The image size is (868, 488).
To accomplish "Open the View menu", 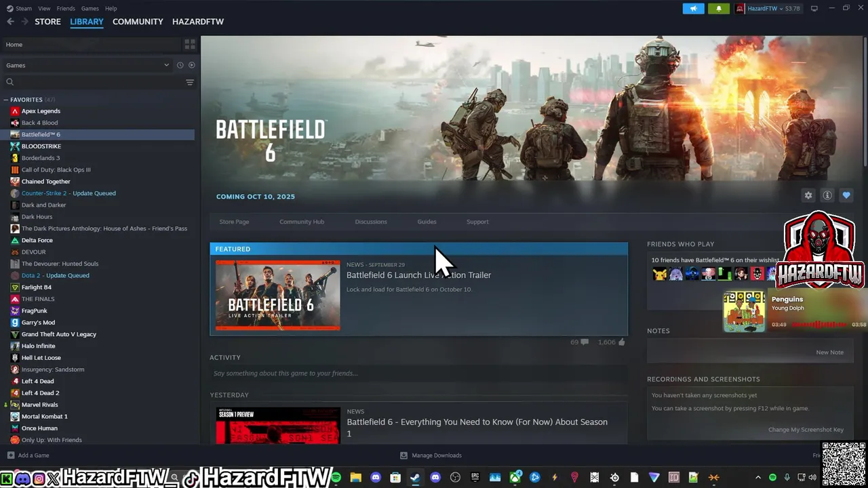I will point(44,8).
